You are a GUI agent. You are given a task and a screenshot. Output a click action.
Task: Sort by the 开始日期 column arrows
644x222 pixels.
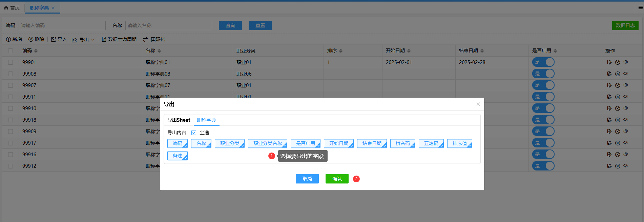coord(409,51)
